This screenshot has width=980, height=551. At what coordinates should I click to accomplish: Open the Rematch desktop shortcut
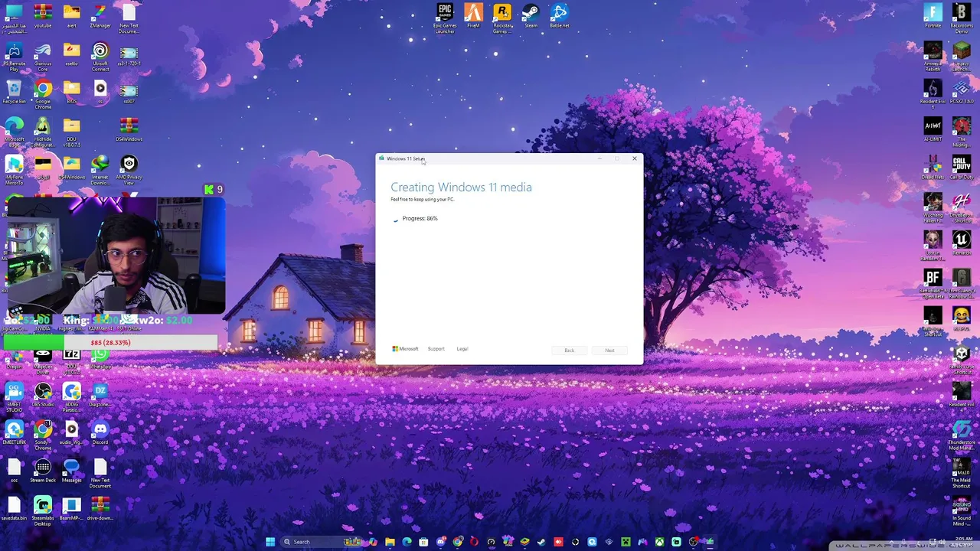click(962, 244)
